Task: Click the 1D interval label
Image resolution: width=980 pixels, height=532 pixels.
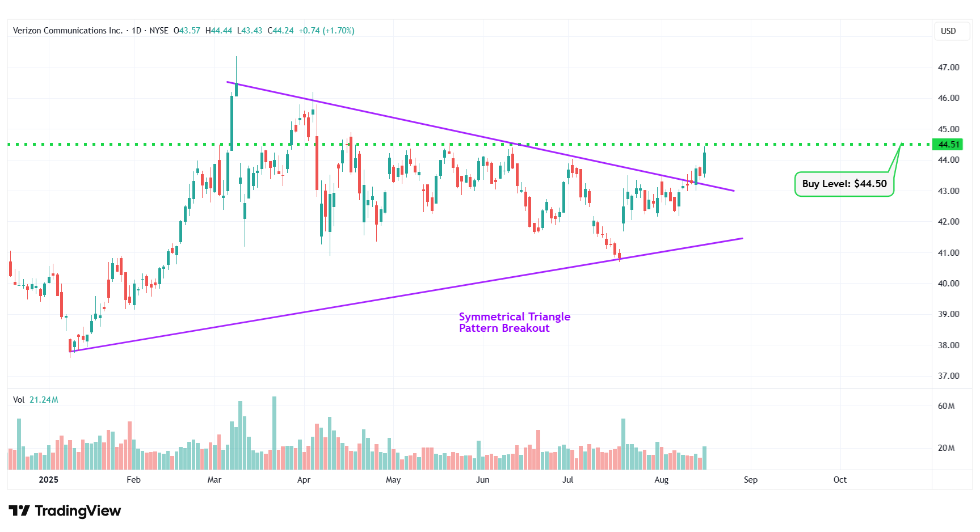Action: click(x=136, y=31)
